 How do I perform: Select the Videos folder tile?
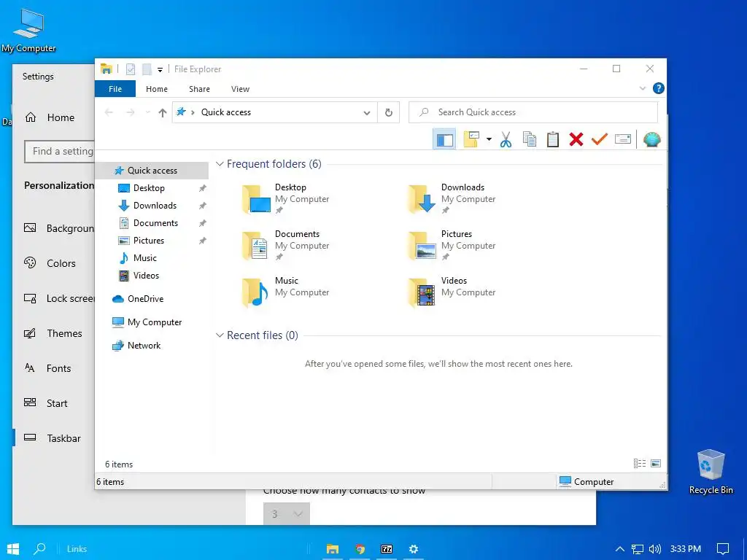tap(452, 292)
